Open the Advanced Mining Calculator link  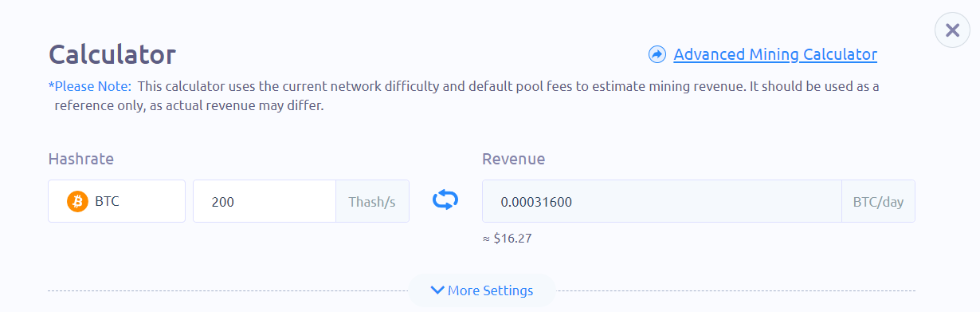point(775,54)
